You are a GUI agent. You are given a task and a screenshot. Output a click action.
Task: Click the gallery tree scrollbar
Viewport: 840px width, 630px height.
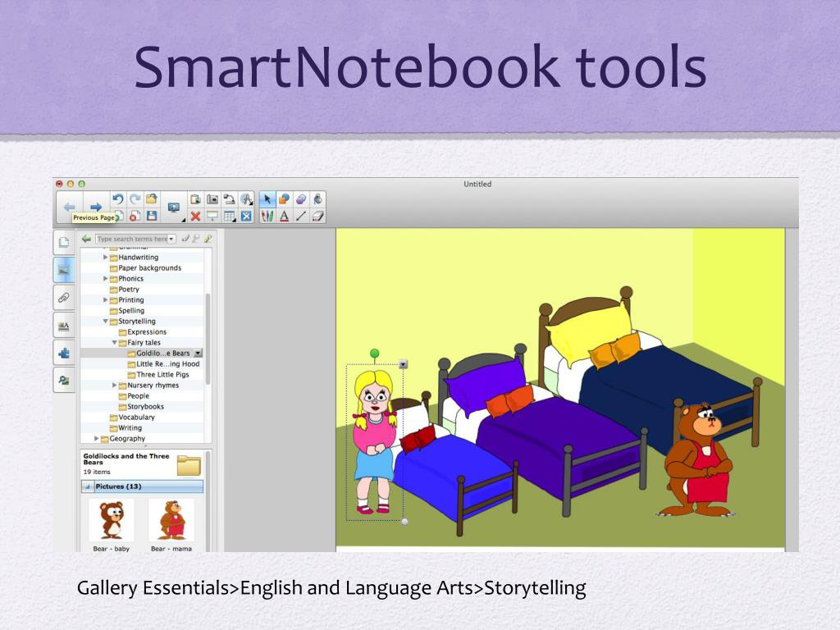tap(208, 338)
